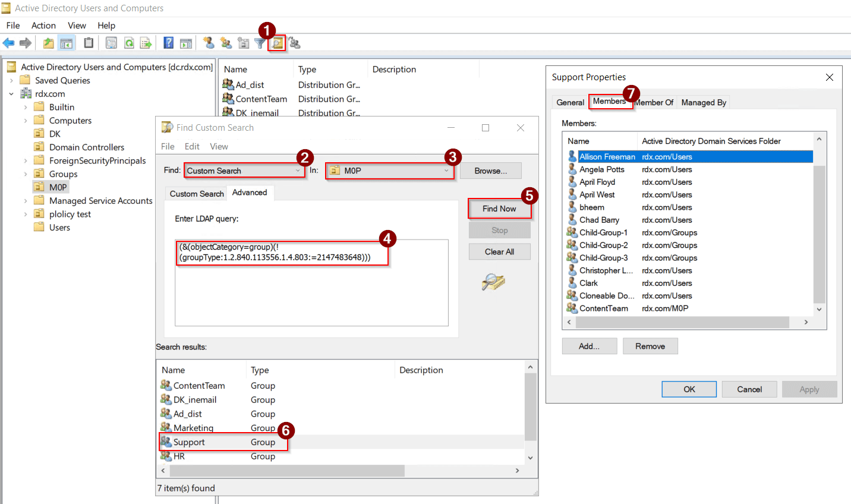Click the Up one level folder icon
Image resolution: width=851 pixels, height=504 pixels.
click(49, 42)
